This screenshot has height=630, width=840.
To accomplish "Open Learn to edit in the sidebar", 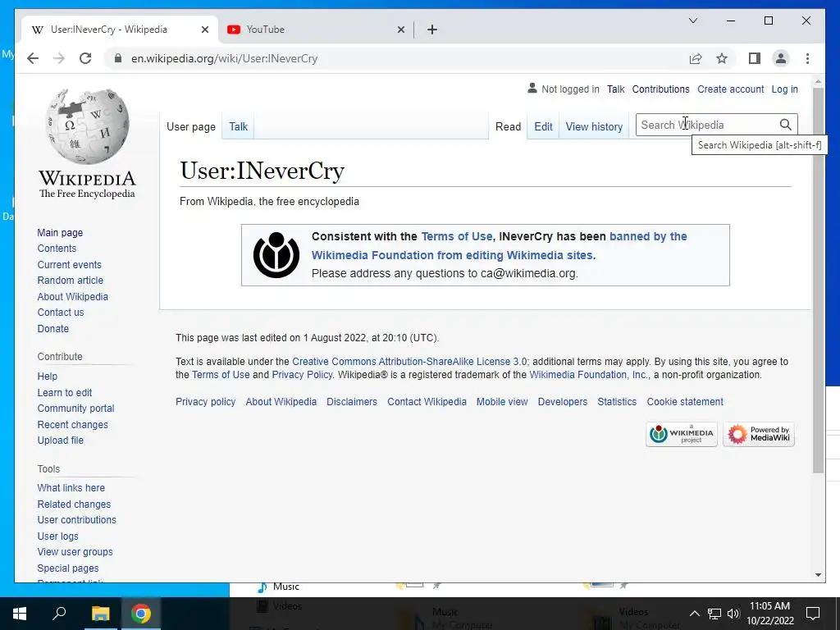I will [x=64, y=393].
